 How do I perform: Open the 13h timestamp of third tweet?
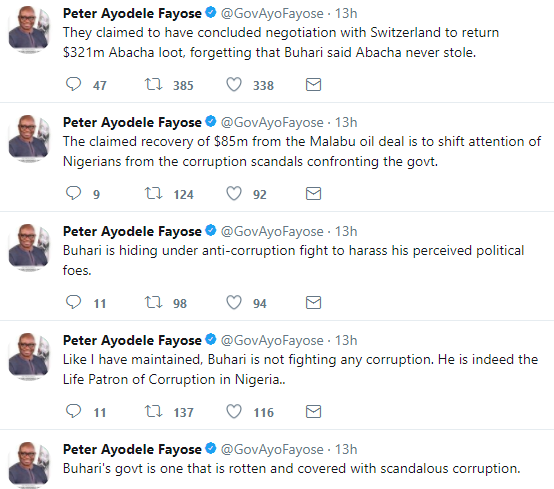[x=346, y=231]
